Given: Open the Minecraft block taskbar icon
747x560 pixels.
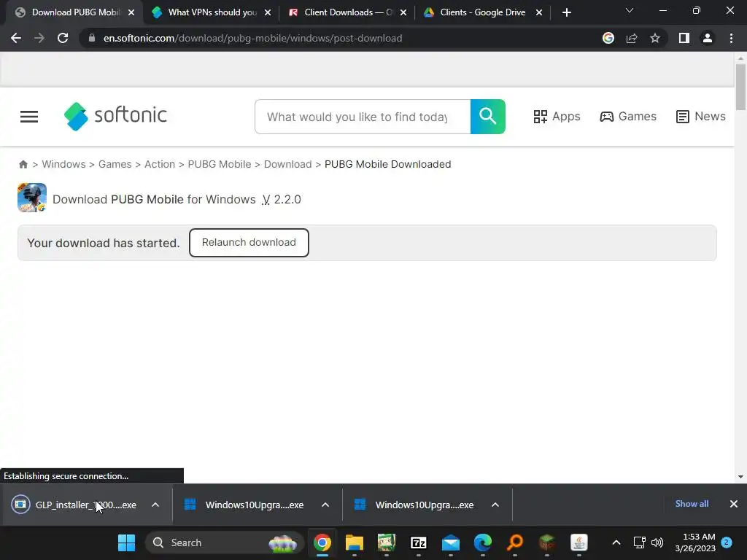Looking at the screenshot, I should coord(547,542).
